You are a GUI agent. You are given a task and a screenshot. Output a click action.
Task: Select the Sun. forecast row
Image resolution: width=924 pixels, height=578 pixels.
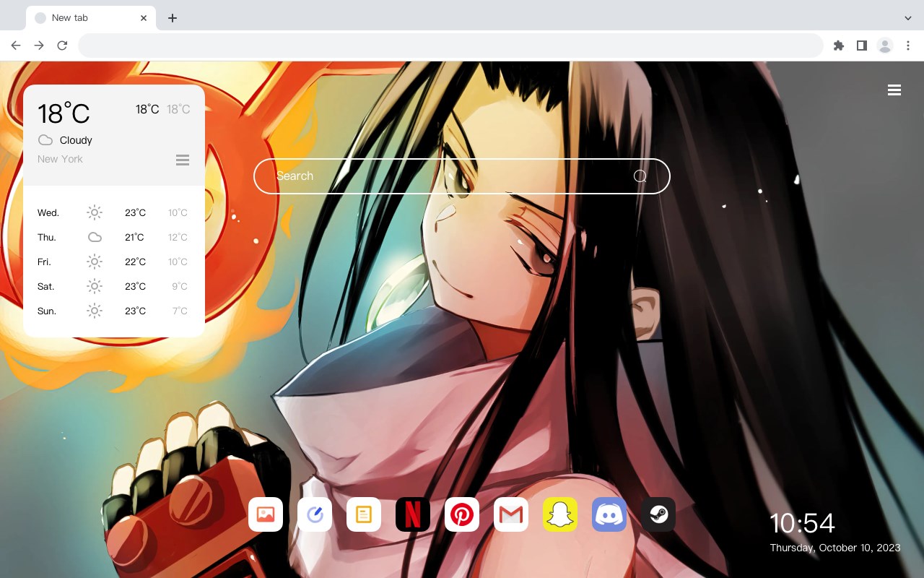pos(114,311)
